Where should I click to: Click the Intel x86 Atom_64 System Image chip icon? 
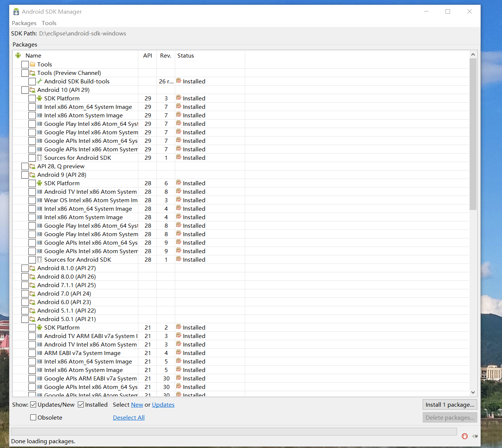pyautogui.click(x=39, y=107)
